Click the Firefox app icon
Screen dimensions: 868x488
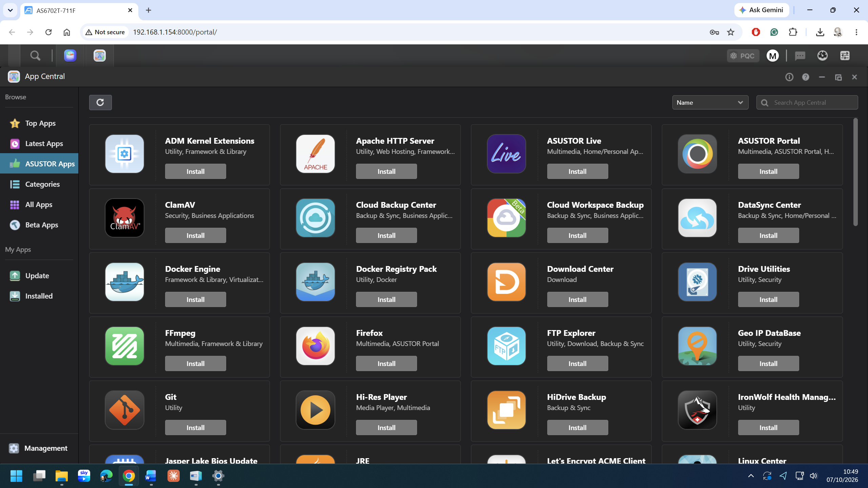tap(315, 346)
